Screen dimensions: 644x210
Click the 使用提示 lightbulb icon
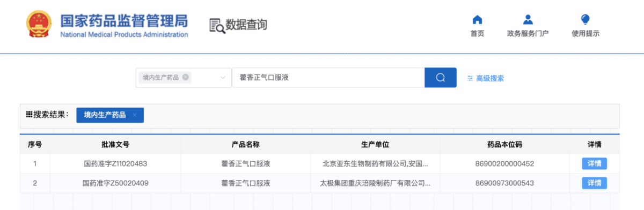click(586, 20)
